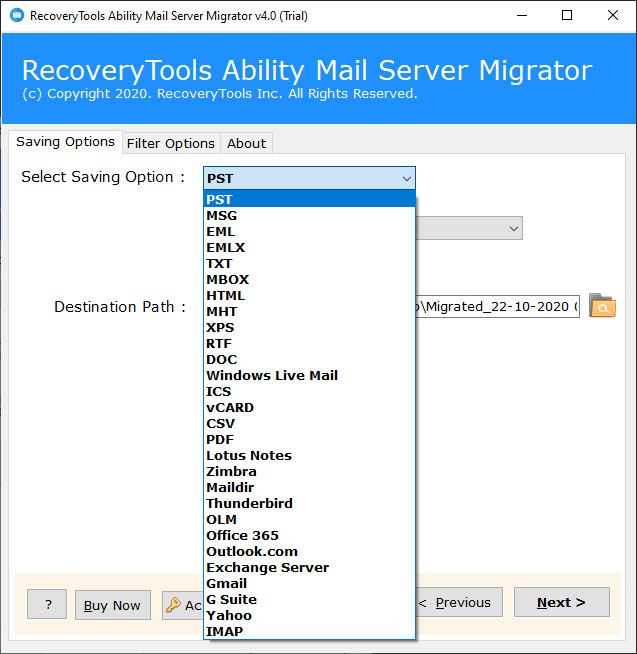Open the About tab
The width and height of the screenshot is (637, 654).
(246, 143)
